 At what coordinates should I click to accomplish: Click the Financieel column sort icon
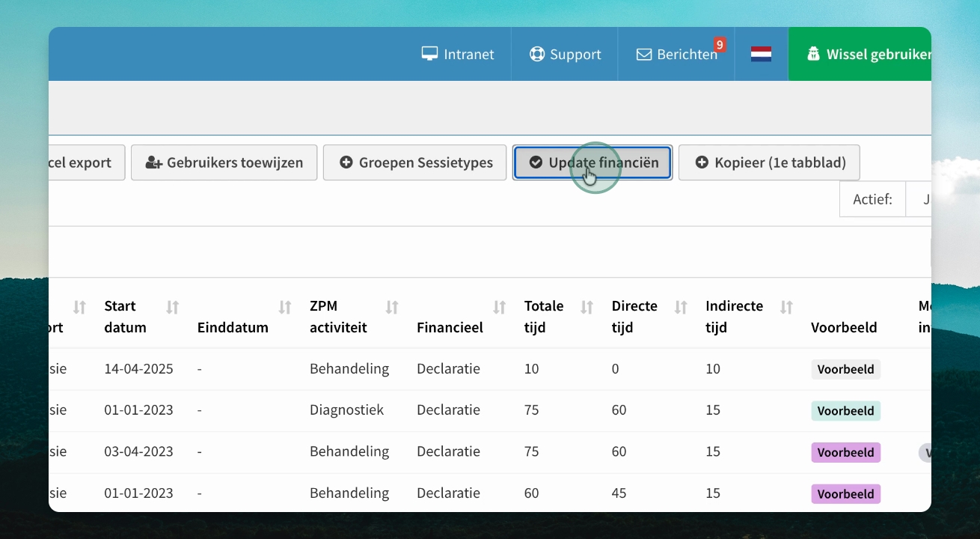500,307
